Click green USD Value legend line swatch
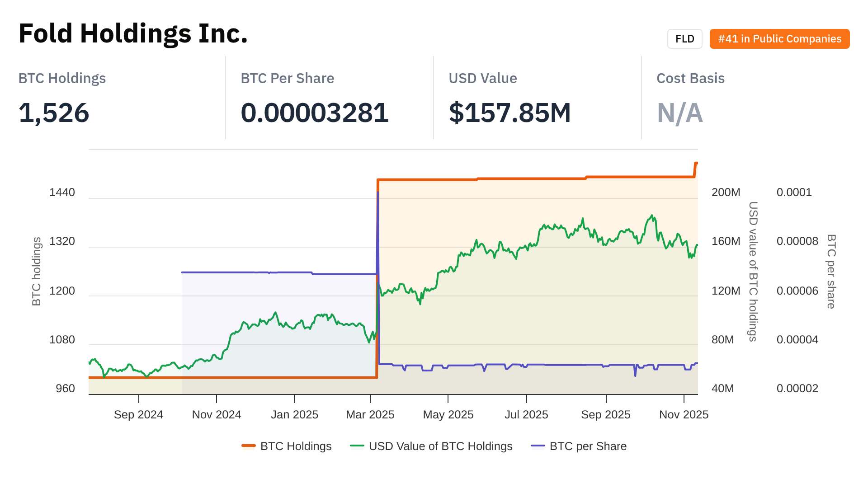The height and width of the screenshot is (488, 868). click(357, 446)
